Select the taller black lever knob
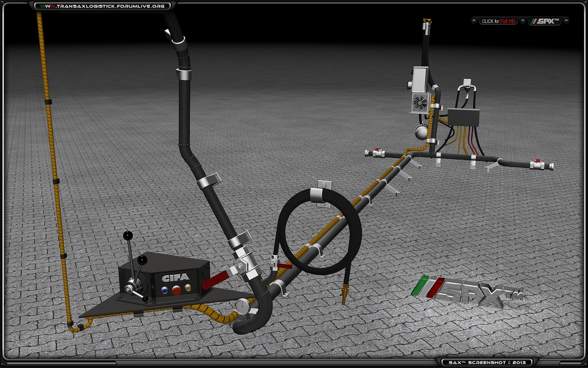 (128, 235)
